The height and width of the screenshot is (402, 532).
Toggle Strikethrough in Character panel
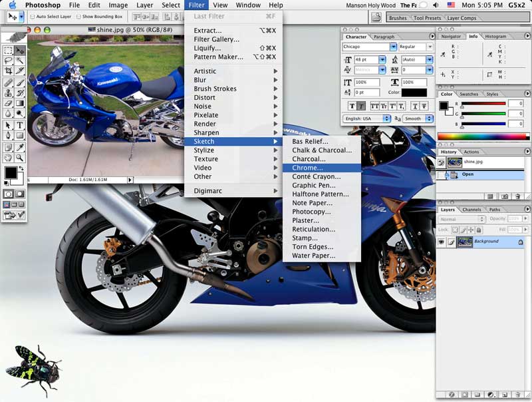coord(424,106)
